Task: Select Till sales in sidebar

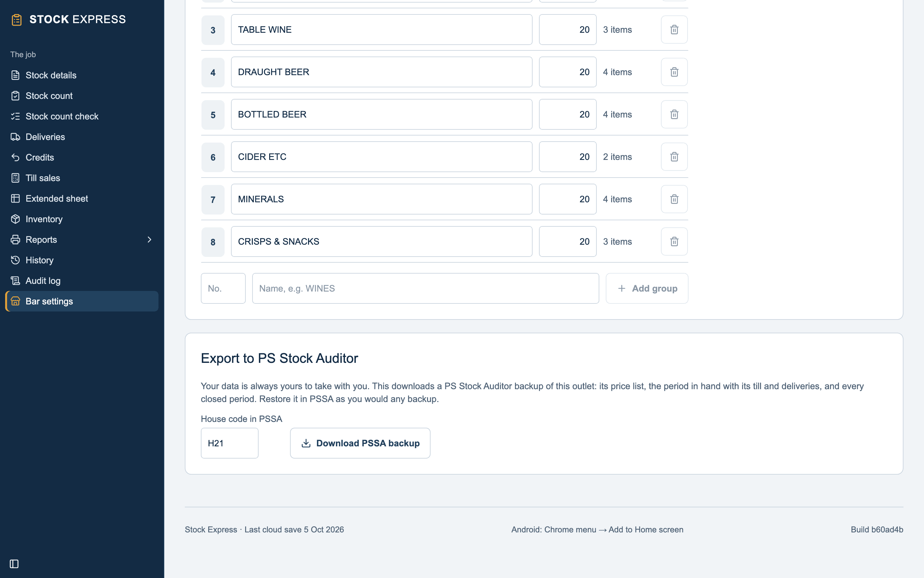Action: coord(82,178)
